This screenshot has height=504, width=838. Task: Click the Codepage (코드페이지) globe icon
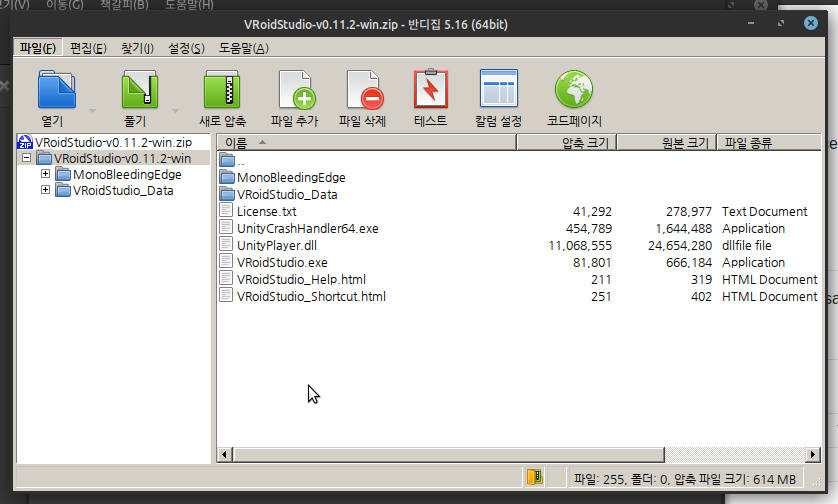[574, 89]
